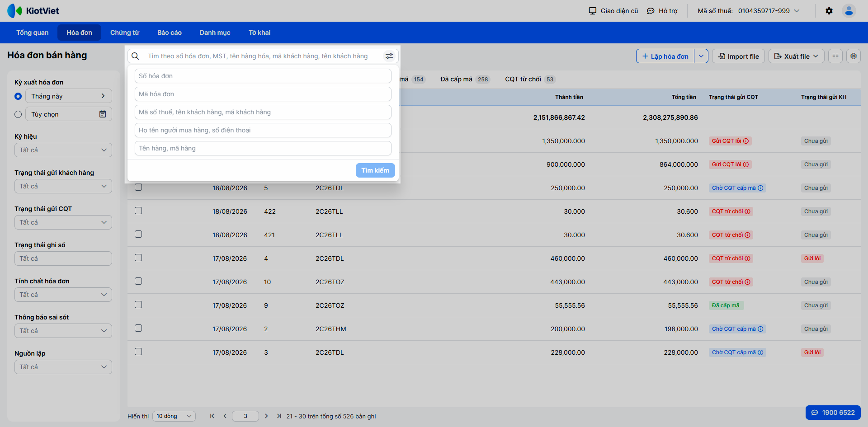Tick checkbox for invoice 4 of 2C26TDL

[x=138, y=258]
